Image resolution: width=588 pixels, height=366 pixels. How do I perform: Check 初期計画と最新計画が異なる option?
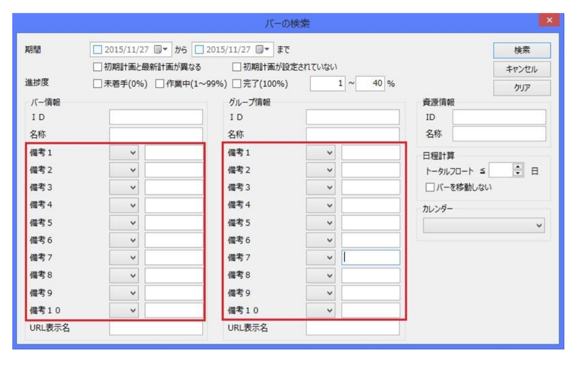(x=98, y=67)
